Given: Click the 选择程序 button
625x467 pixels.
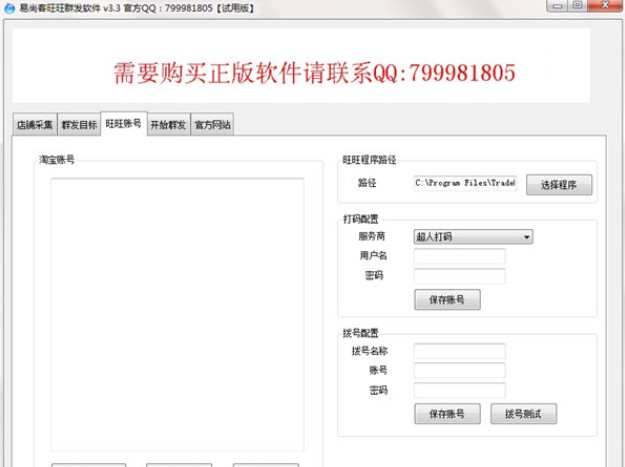Looking at the screenshot, I should click(559, 185).
